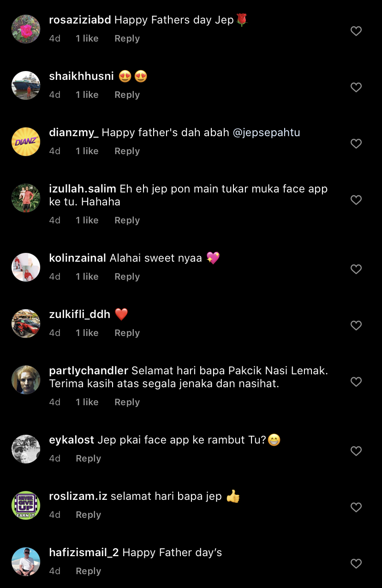Like roslizam.iz's selamat hari bapa comment

(x=356, y=507)
